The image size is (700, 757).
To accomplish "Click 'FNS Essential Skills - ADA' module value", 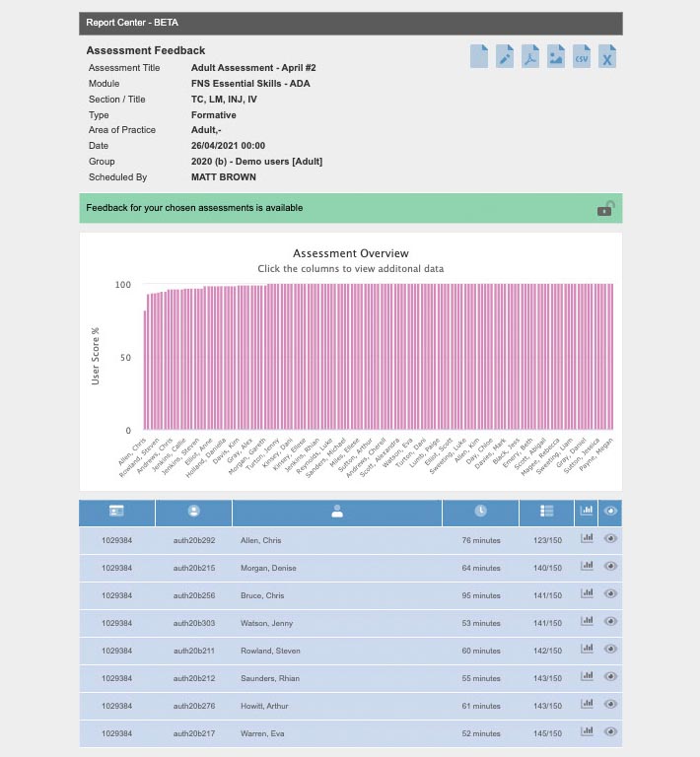I will click(x=250, y=84).
